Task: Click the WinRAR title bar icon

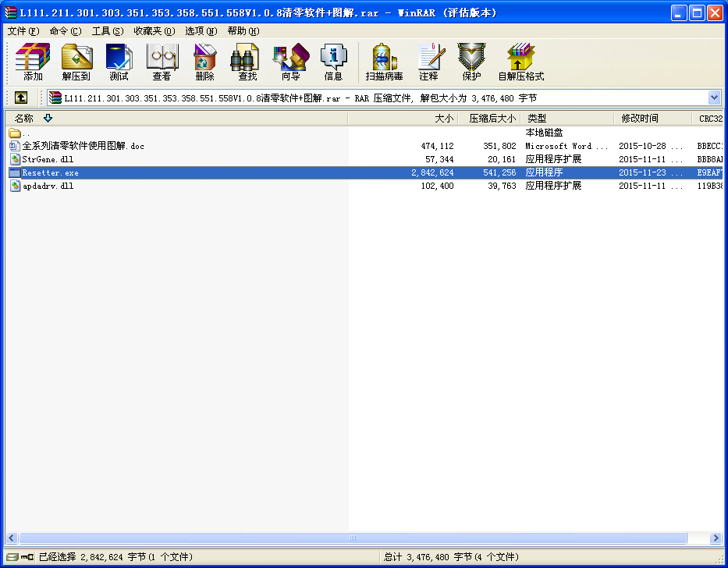Action: (10, 12)
